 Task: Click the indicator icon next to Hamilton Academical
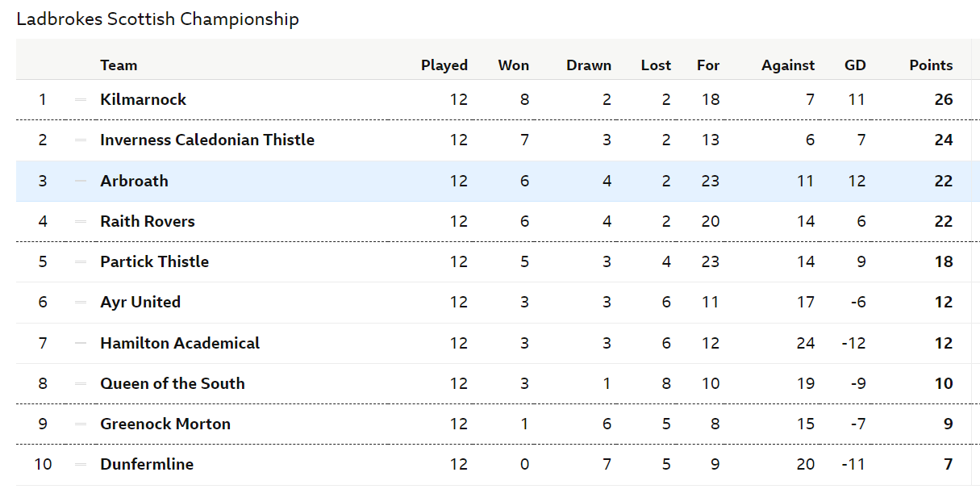pyautogui.click(x=81, y=344)
